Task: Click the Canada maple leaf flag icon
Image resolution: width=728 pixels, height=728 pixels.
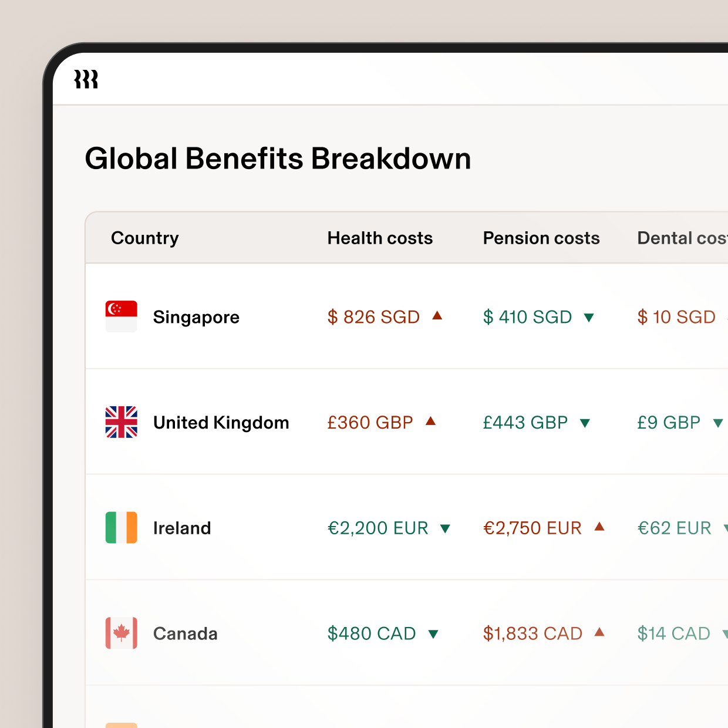Action: point(121,633)
